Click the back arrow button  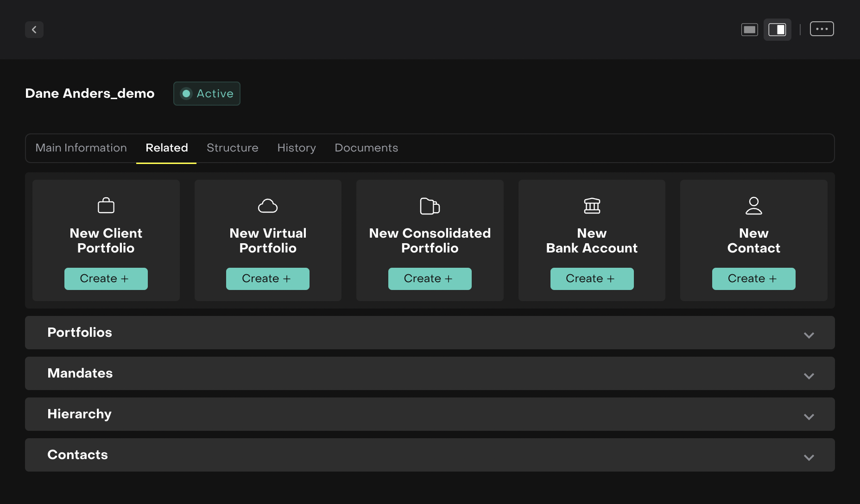(34, 30)
